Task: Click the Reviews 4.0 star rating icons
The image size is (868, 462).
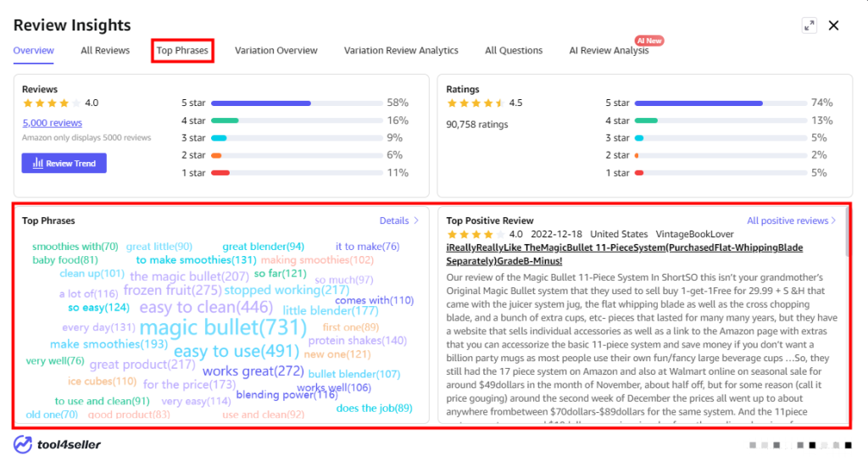Action: 52,103
